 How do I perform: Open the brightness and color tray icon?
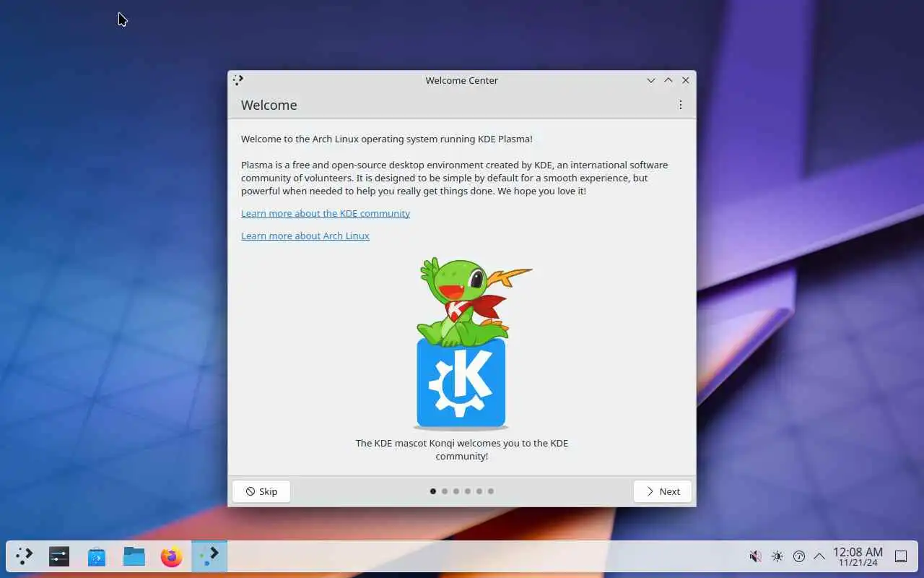[x=777, y=556]
